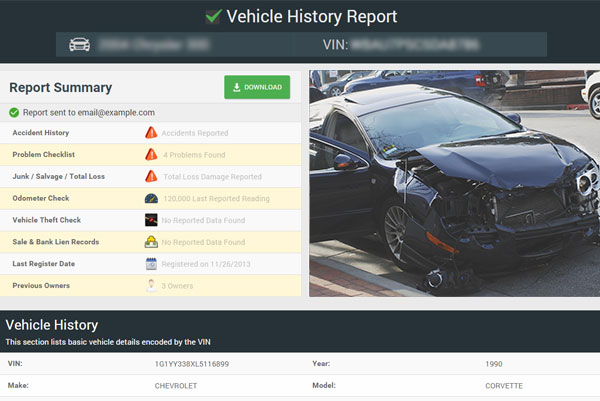Click green check next to Report sent
Image resolution: width=600 pixels, height=401 pixels.
[14, 113]
